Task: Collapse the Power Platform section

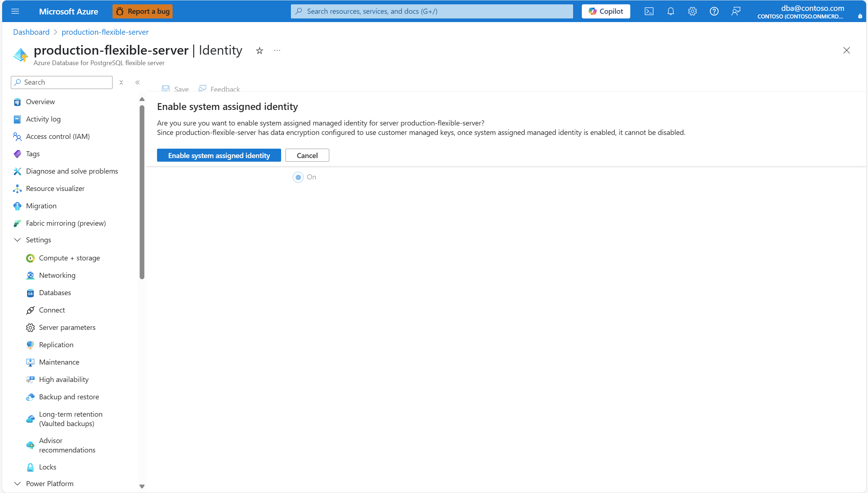Action: 17,484
